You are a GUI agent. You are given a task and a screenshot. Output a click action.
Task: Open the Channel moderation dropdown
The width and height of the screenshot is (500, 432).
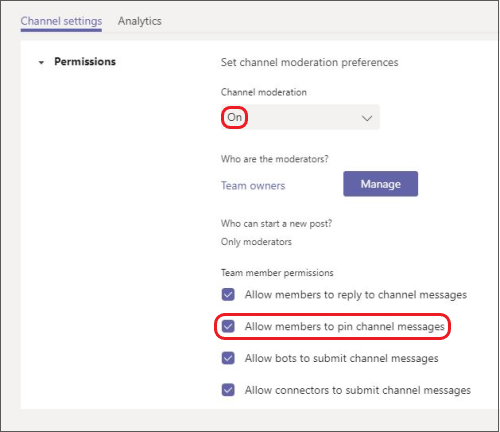[x=300, y=117]
